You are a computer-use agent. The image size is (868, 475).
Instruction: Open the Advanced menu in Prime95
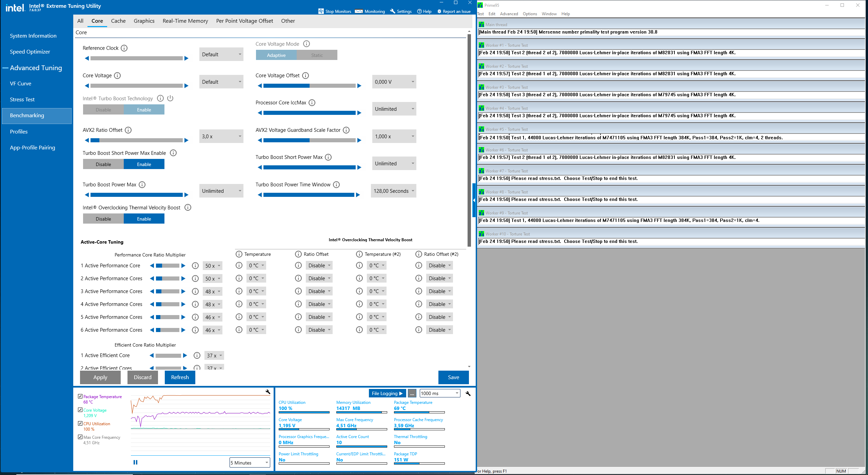tap(509, 14)
